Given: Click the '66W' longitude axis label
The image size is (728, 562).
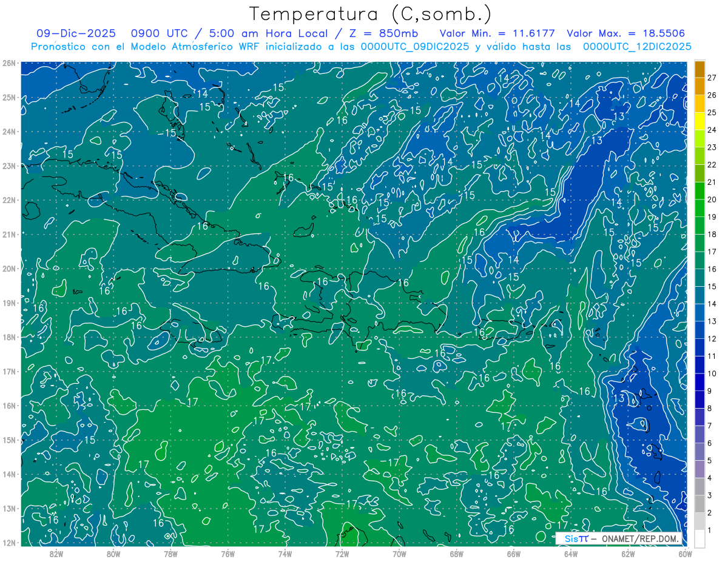Looking at the screenshot, I should 514,554.
